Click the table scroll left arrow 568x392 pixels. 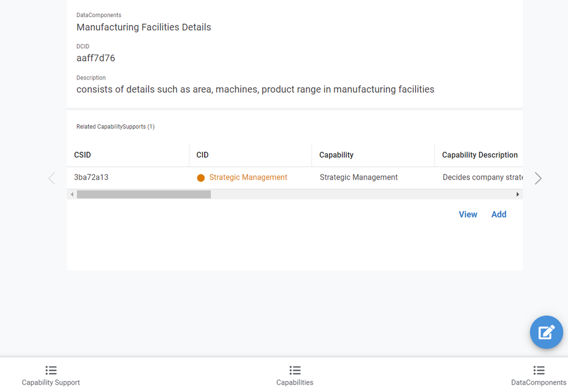click(72, 194)
